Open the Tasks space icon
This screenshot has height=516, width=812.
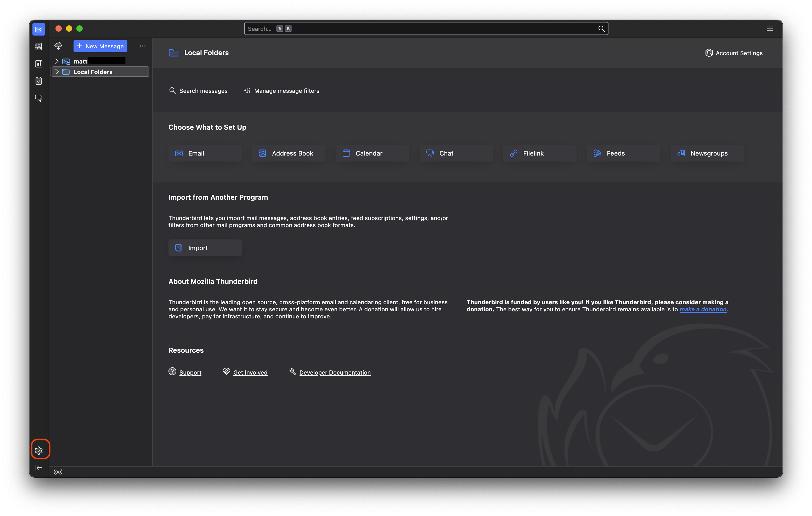[x=39, y=81]
